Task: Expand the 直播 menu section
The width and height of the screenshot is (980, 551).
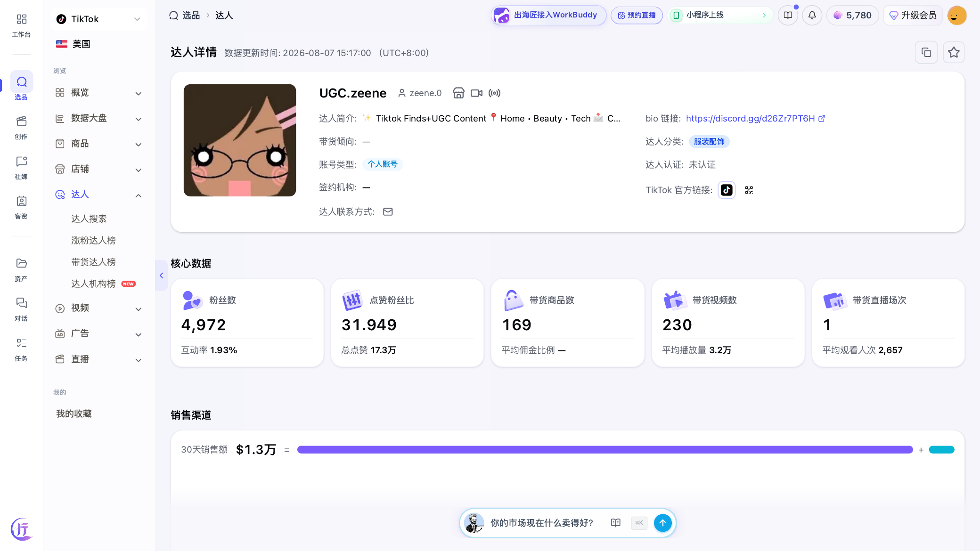Action: coord(98,359)
